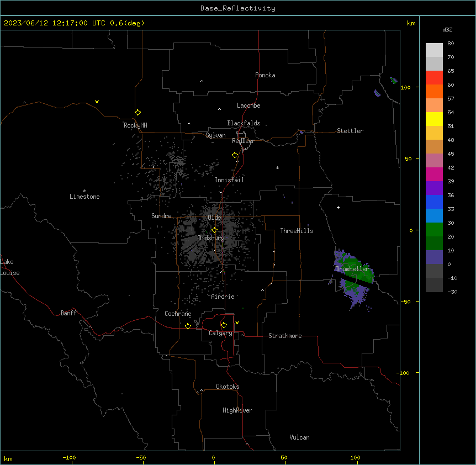Pick the dark blue 33-36 dBZ legend swatch
This screenshot has height=465, width=476.
pos(434,202)
